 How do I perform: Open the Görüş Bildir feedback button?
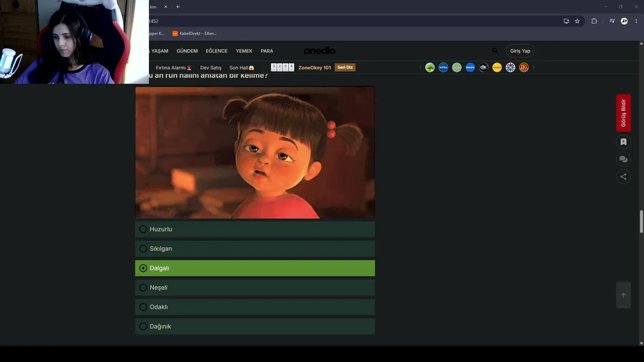[623, 113]
